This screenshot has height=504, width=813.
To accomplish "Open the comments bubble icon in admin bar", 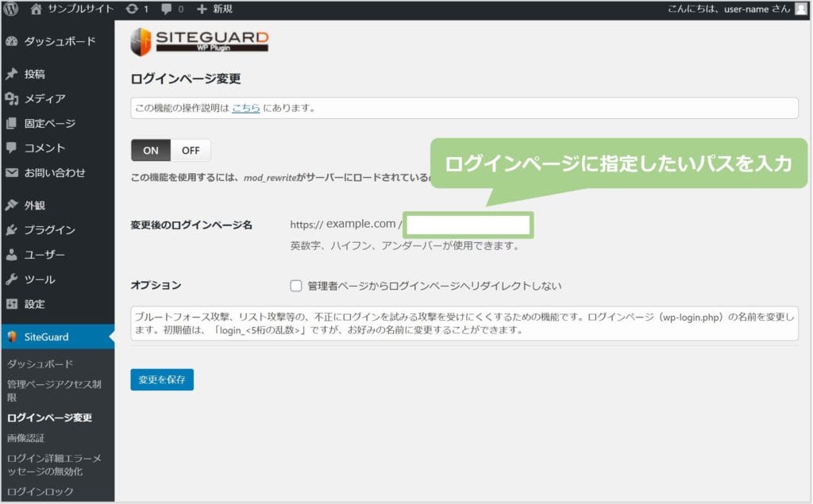I will 166,10.
